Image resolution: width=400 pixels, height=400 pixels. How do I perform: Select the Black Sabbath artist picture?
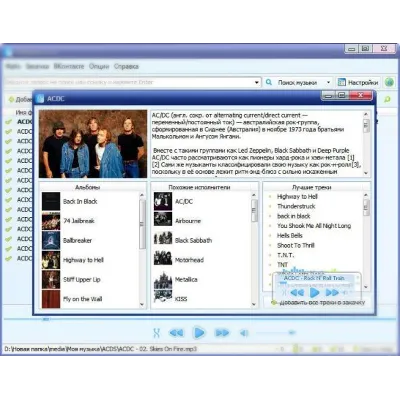[x=163, y=239]
